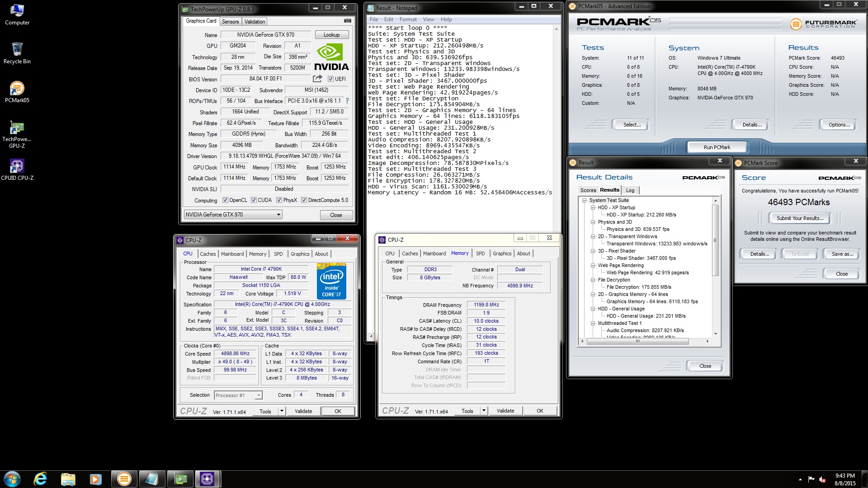Switch to the Sensors tab in GPU-Z
Screen dimensions: 868x488
(x=230, y=22)
